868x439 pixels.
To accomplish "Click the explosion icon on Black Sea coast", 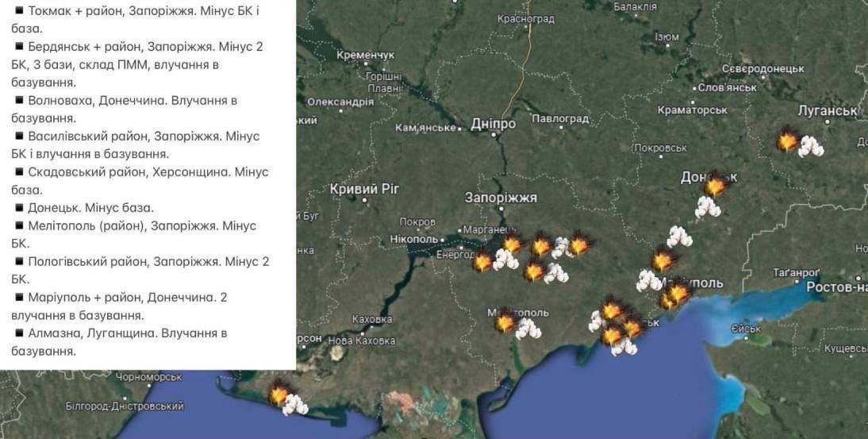I will [x=278, y=394].
